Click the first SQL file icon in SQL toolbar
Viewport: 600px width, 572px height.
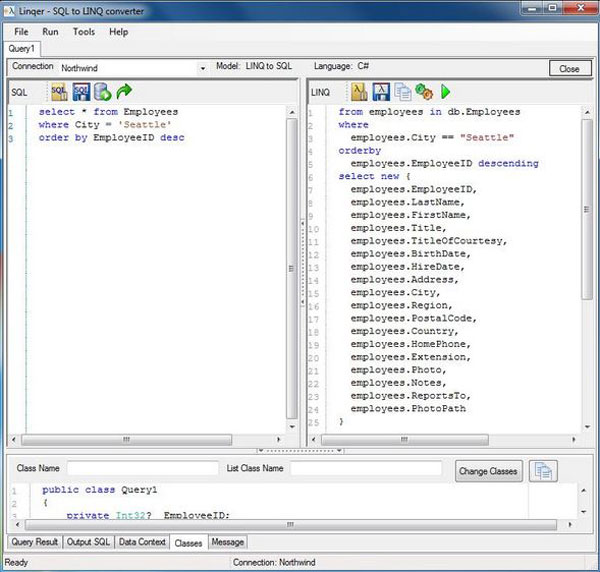click(x=59, y=92)
